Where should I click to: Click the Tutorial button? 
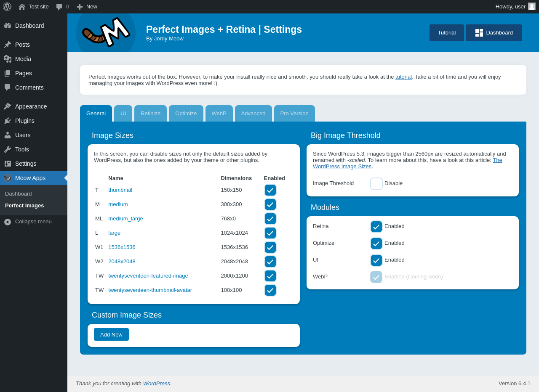(447, 33)
